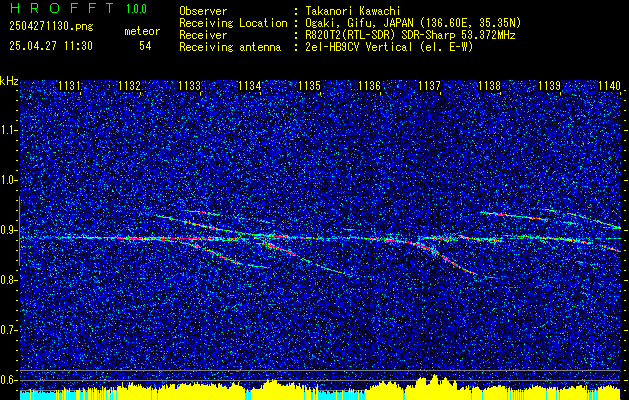The image size is (629, 400).
Task: Click the 0.7 kHz axis label
Action: [x=9, y=330]
